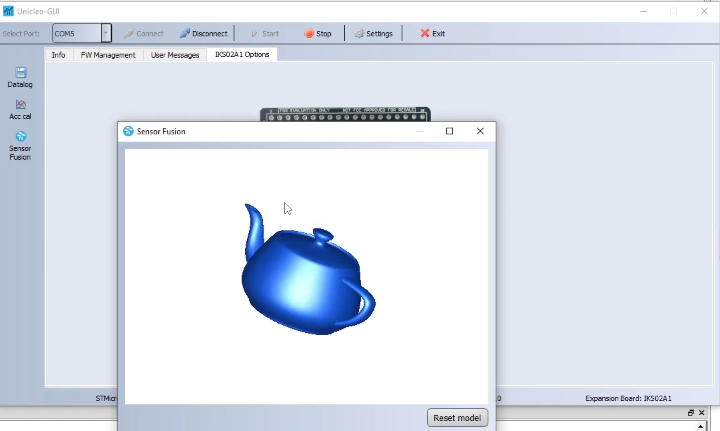Screen dimensions: 720x431
Task: Expand the COM port dropdown arrow
Action: point(106,34)
